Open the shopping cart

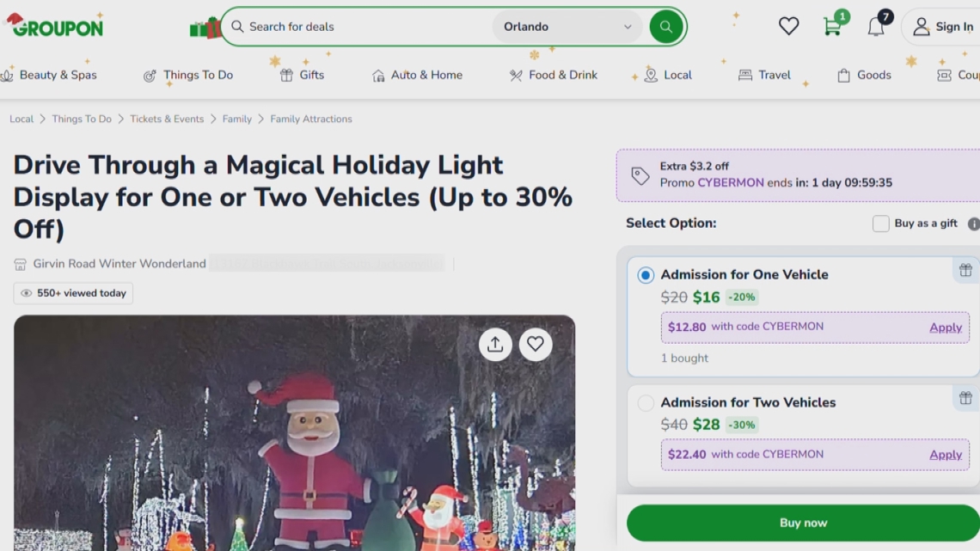tap(831, 27)
